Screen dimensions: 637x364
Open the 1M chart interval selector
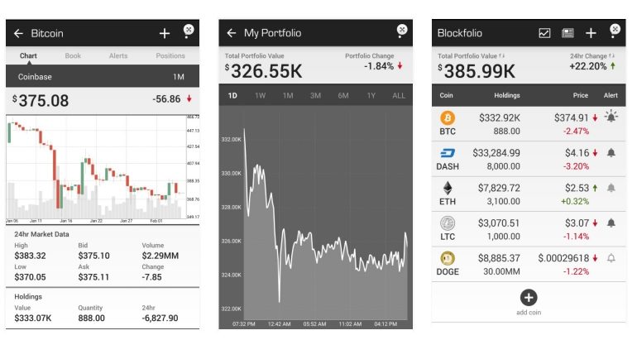(178, 76)
